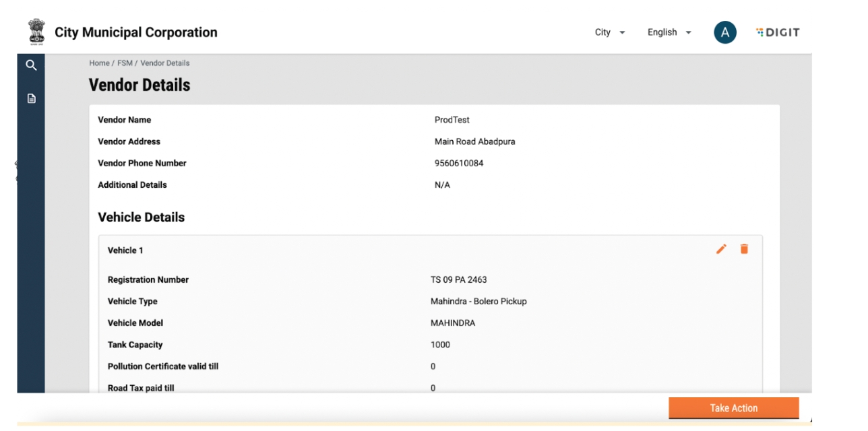This screenshot has height=431, width=868.
Task: Click the government emblem logo
Action: 35,32
